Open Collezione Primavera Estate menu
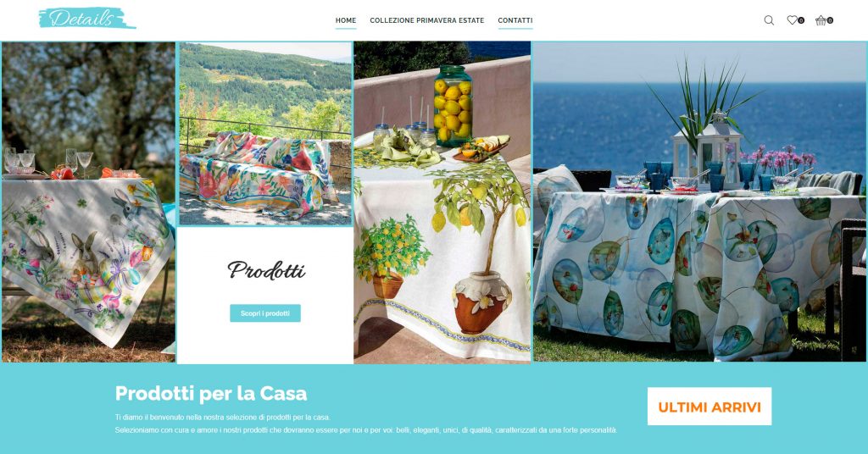 pos(427,20)
